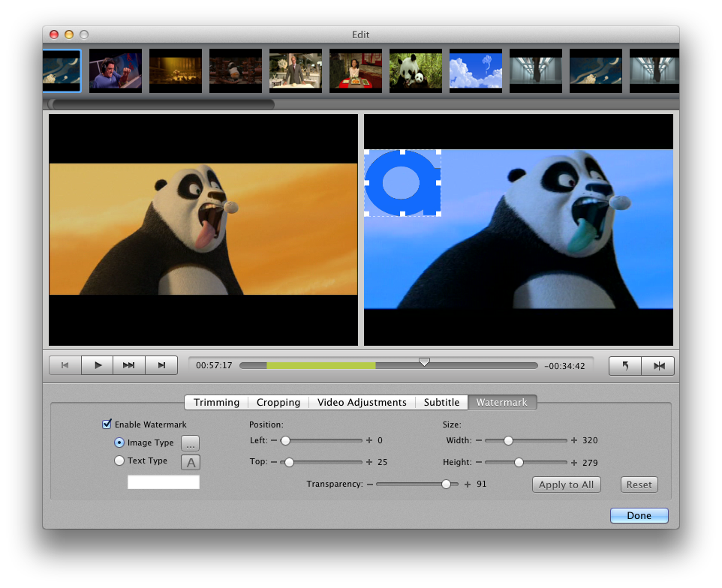Go to the Subtitle tab
The image size is (722, 588).
tap(441, 403)
